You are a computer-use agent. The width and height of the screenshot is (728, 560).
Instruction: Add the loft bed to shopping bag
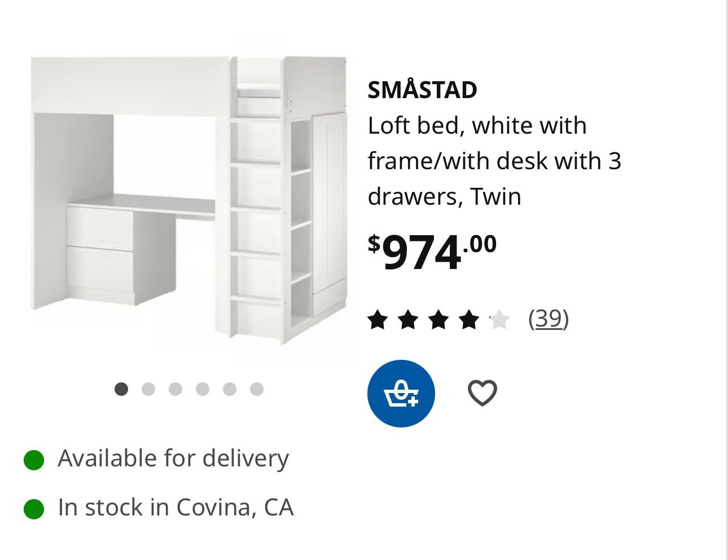point(401,393)
